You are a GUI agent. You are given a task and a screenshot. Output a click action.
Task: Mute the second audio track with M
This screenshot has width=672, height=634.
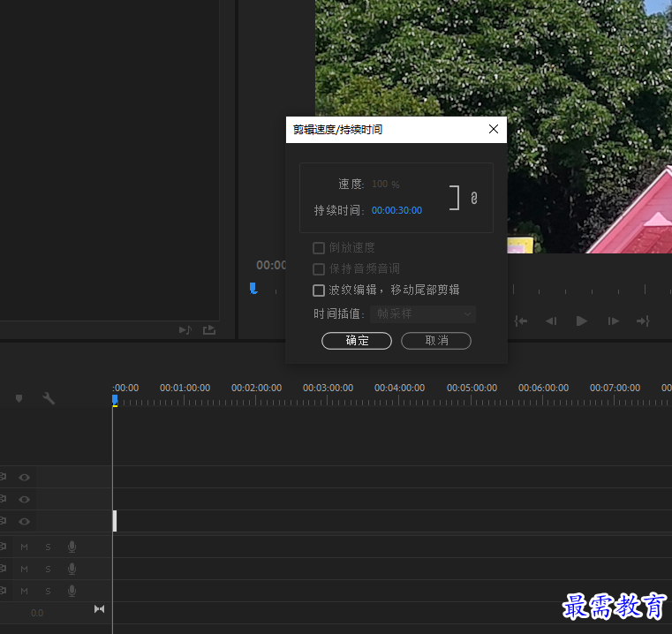24,569
